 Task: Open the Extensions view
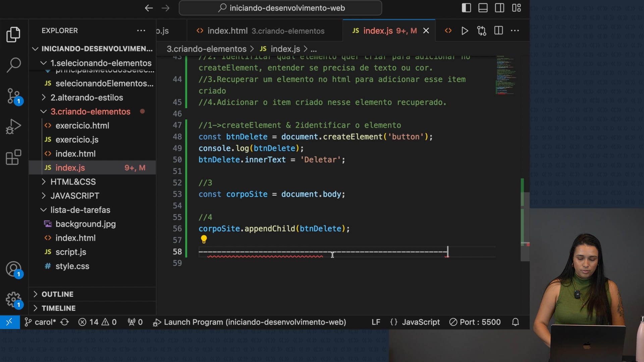pos(14,157)
